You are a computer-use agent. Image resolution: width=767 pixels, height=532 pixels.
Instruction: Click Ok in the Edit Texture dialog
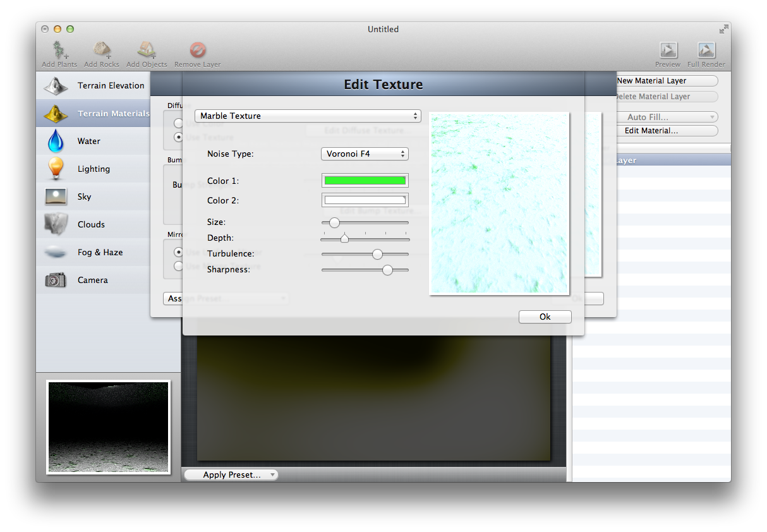pyautogui.click(x=545, y=317)
